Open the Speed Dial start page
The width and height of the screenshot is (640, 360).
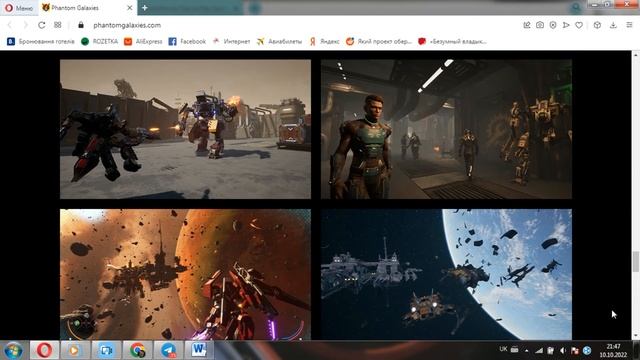58,25
